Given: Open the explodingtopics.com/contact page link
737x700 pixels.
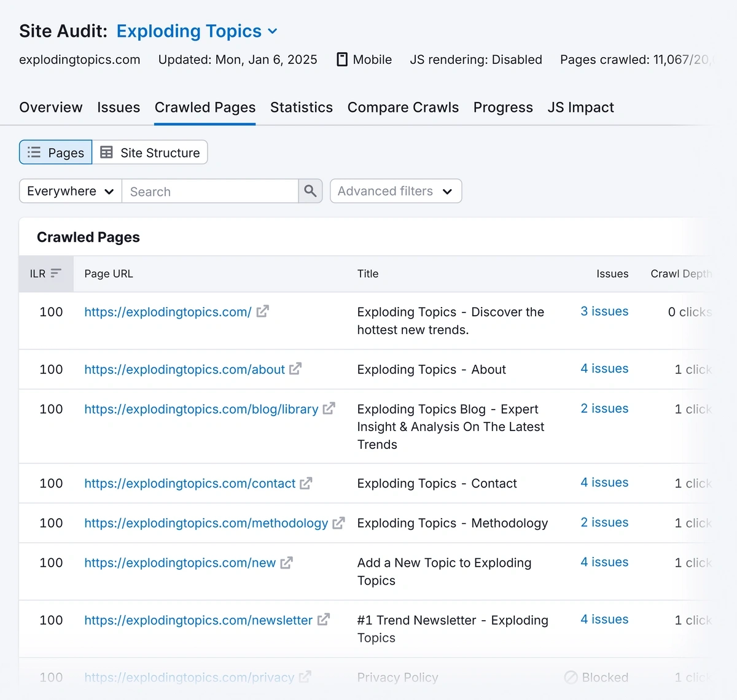Looking at the screenshot, I should point(190,483).
